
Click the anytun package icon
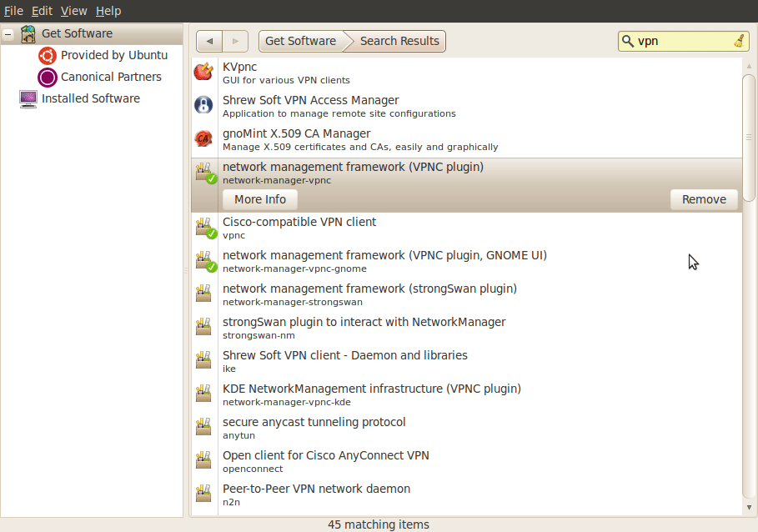coord(203,427)
